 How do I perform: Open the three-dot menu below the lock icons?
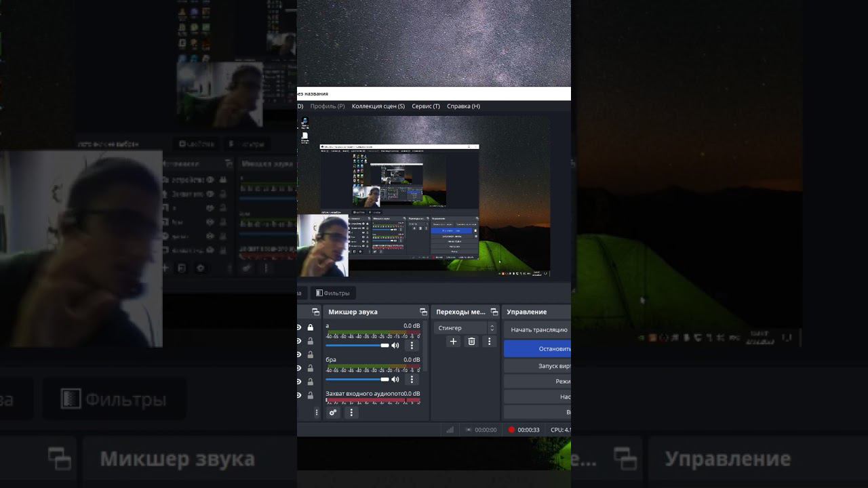[x=316, y=412]
